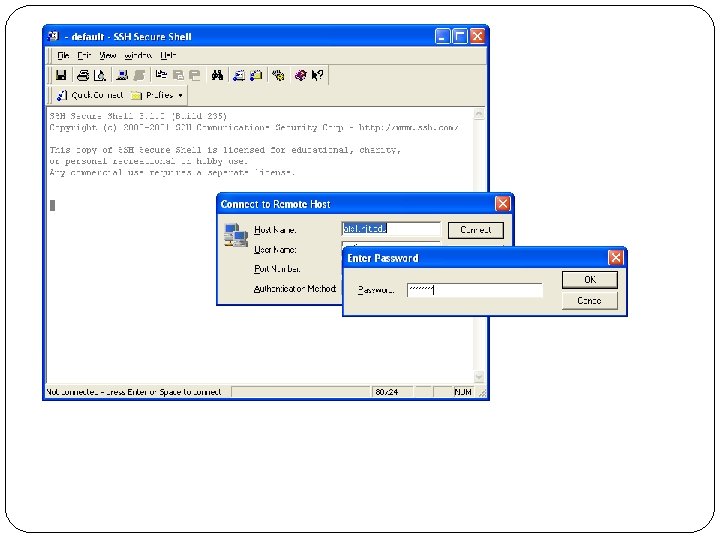Click the Copy toolbar icon

tap(161, 75)
